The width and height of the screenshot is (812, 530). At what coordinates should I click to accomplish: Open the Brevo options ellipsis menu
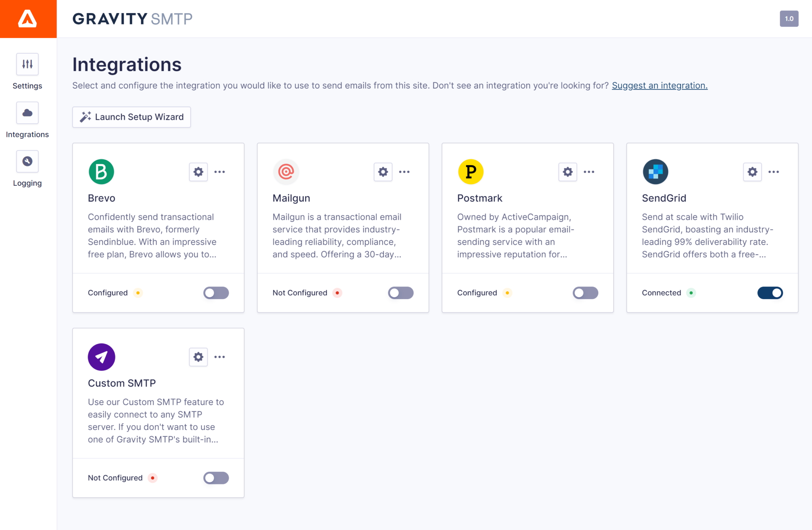[220, 172]
